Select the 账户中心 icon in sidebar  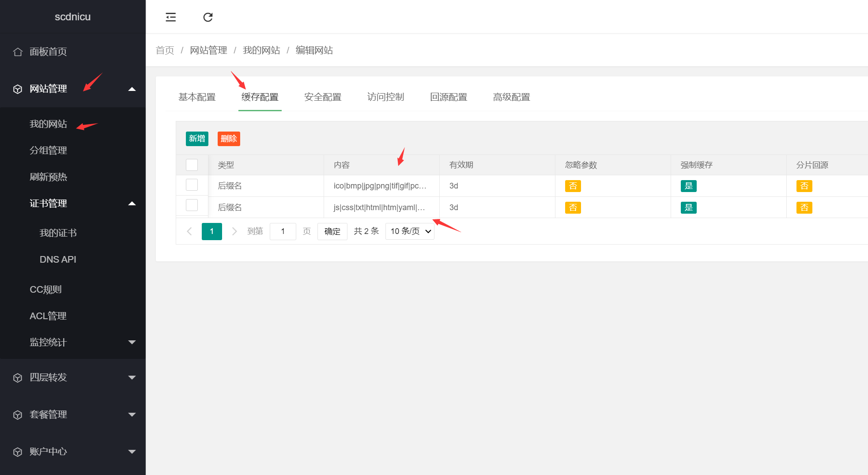point(17,452)
